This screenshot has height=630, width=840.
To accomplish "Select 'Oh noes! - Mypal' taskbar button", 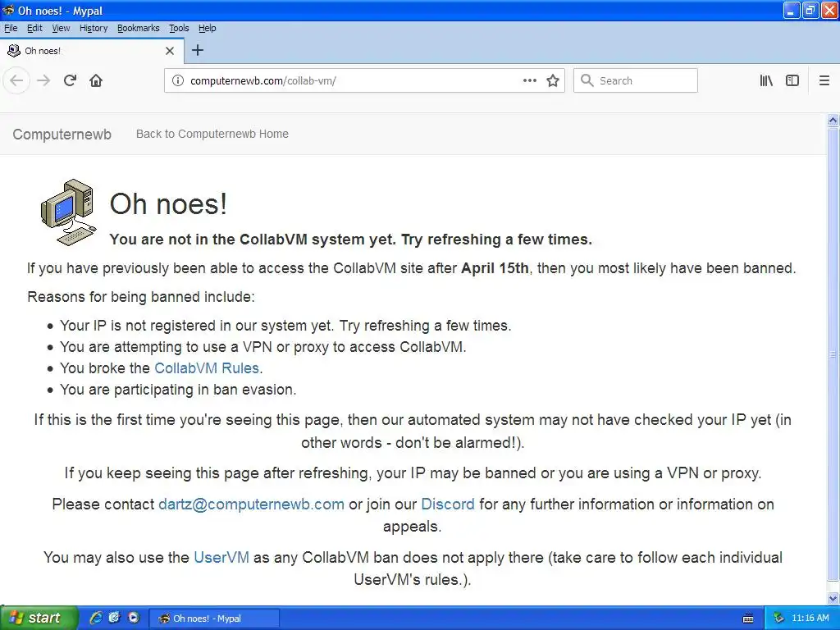I will point(214,619).
